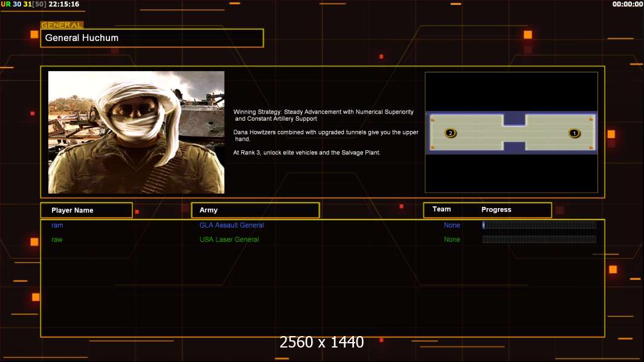Image resolution: width=644 pixels, height=362 pixels.
Task: Click the GLA Assault General army entry
Action: [231, 225]
